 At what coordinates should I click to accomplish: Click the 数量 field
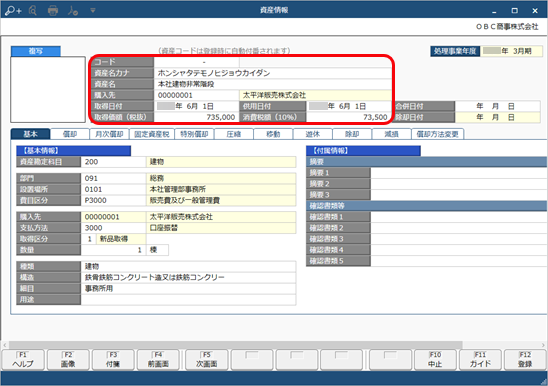coord(114,250)
